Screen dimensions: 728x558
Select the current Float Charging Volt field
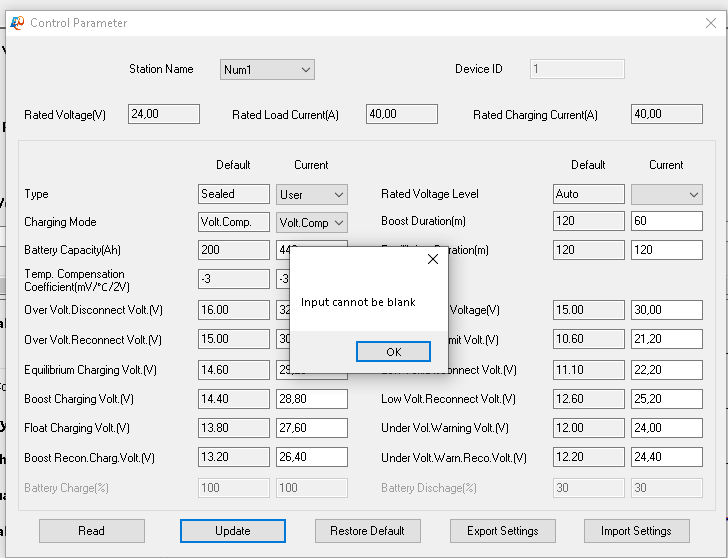click(311, 428)
